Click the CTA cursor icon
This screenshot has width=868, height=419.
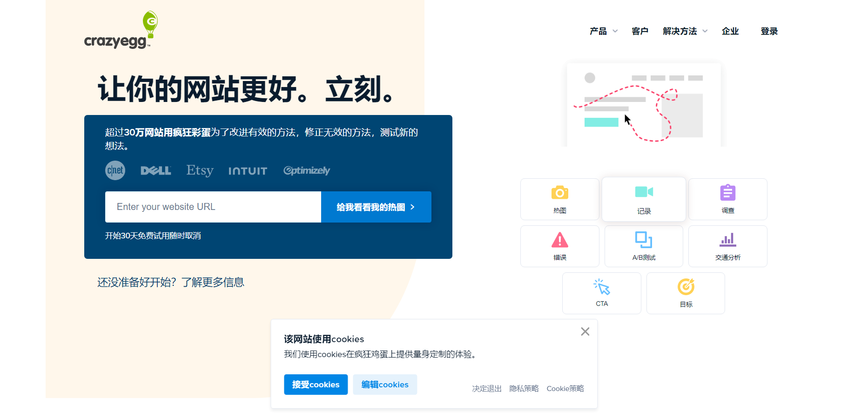click(x=602, y=287)
